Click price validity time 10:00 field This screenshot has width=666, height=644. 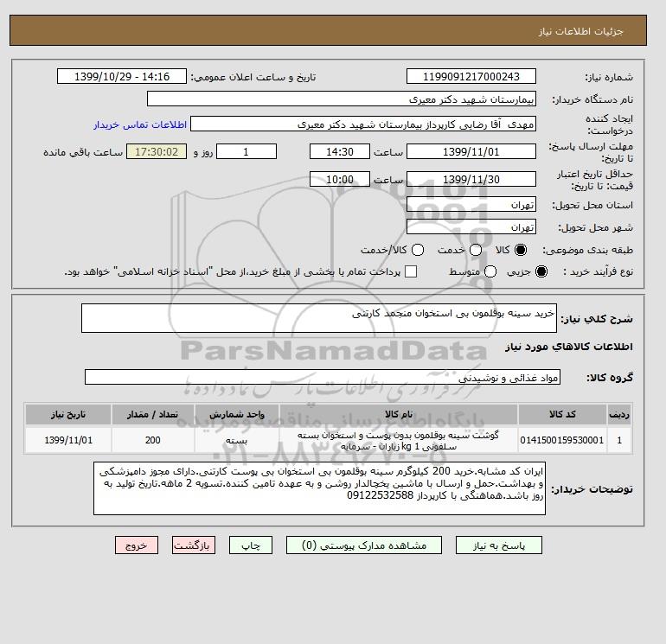(340, 179)
